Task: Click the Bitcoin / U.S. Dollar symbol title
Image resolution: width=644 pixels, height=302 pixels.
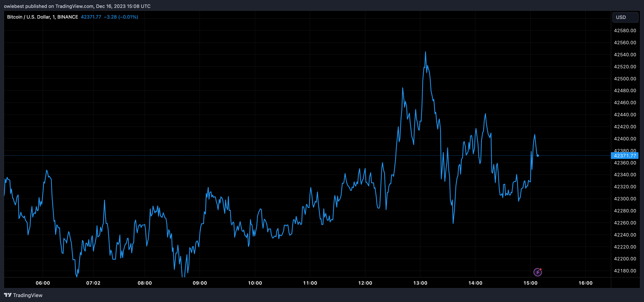Action: (x=43, y=17)
